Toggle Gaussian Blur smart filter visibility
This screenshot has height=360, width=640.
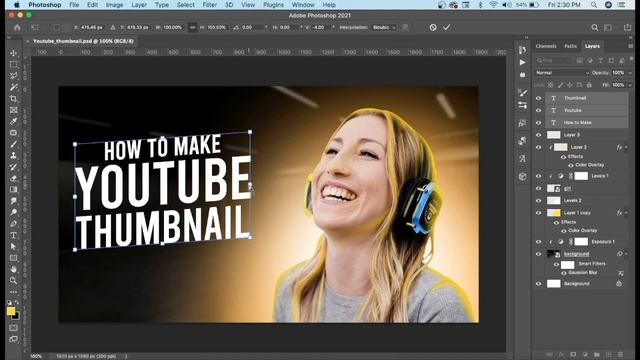click(x=564, y=273)
